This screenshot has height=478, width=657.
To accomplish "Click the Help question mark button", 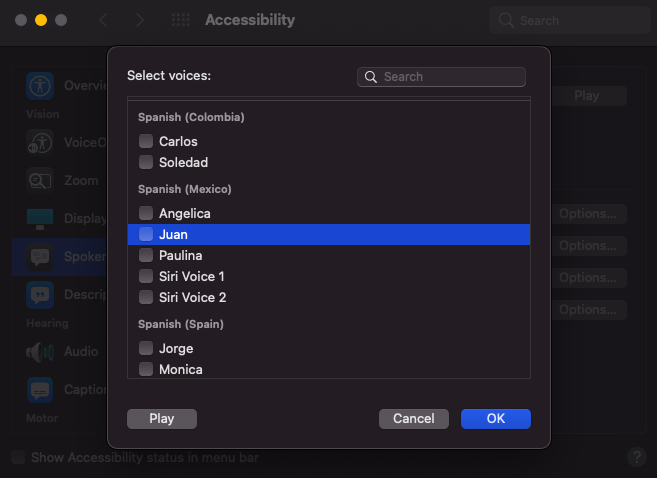I will click(x=637, y=457).
